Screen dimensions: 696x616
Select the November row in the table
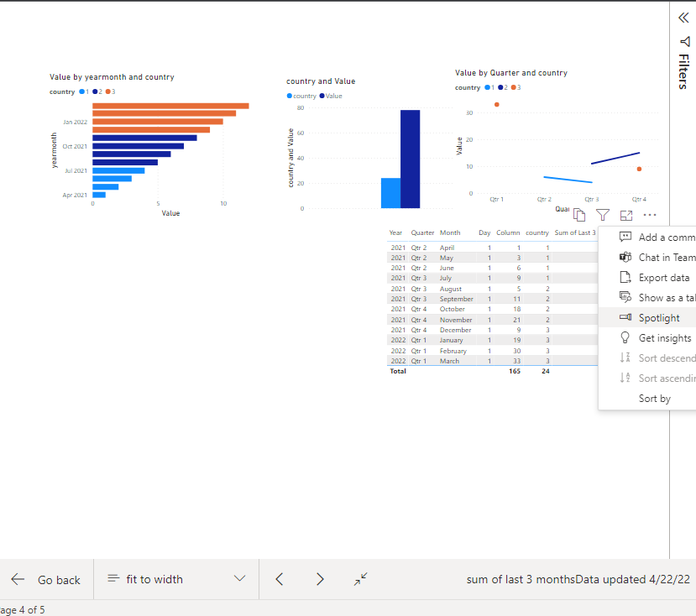492,320
